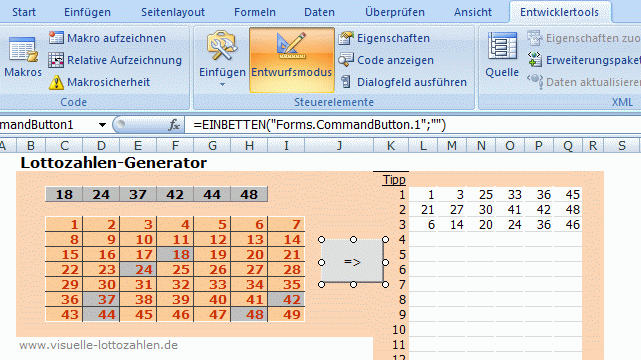Click number 13 in the lotto grid
The width and height of the screenshot is (641, 360).
[249, 239]
